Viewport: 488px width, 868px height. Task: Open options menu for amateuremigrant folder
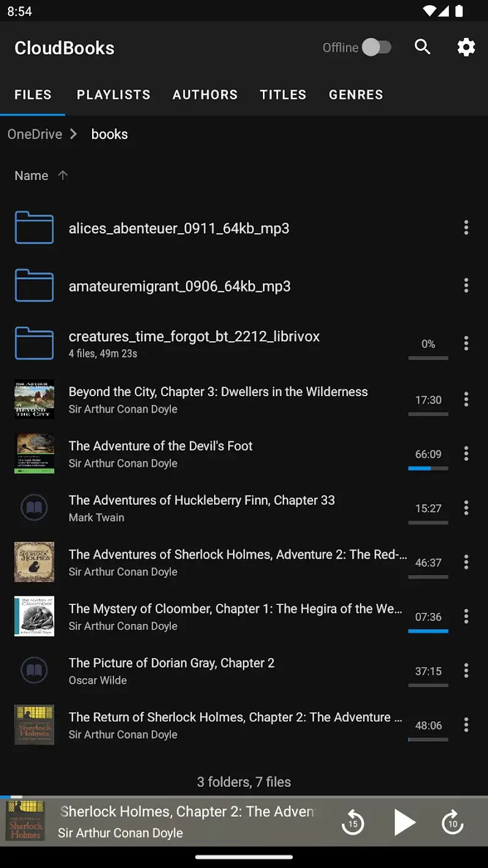(x=466, y=285)
